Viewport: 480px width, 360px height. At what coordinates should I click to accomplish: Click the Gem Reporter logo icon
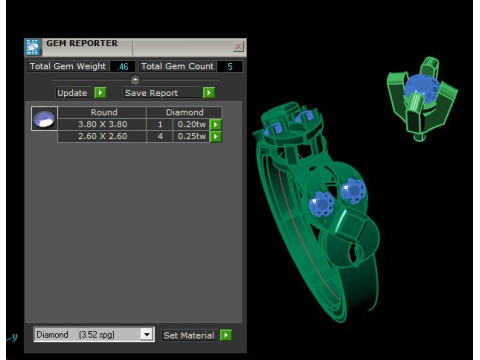[x=33, y=47]
